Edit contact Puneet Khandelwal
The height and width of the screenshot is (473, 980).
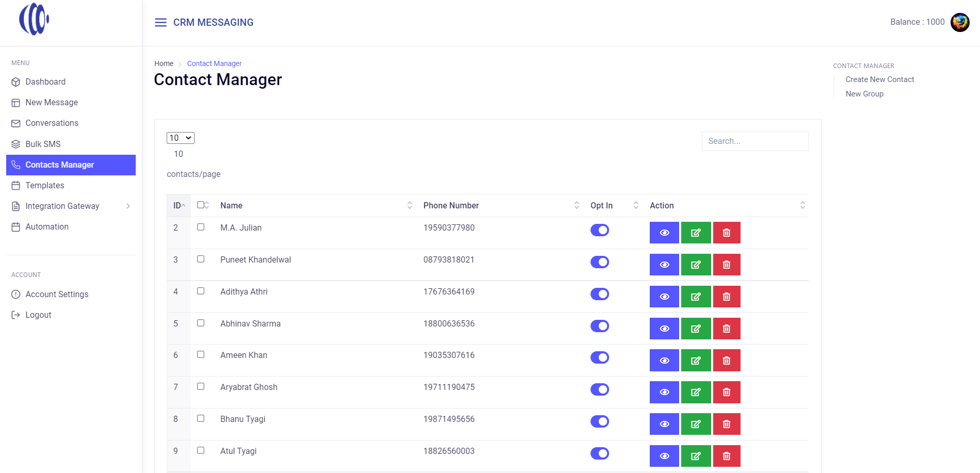coord(696,265)
